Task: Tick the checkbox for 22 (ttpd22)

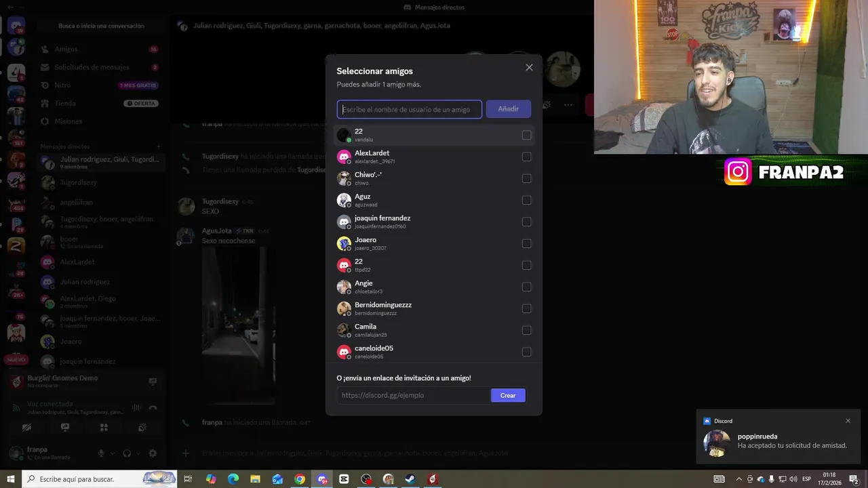Action: 526,266
